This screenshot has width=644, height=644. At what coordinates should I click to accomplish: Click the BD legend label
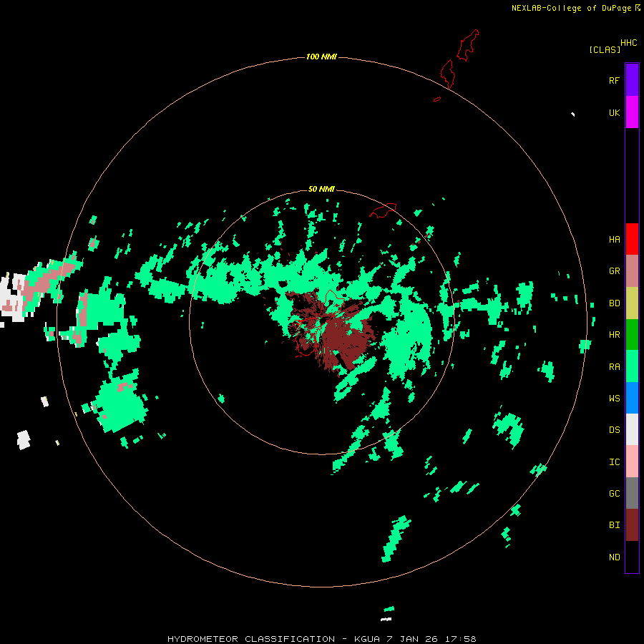614,303
